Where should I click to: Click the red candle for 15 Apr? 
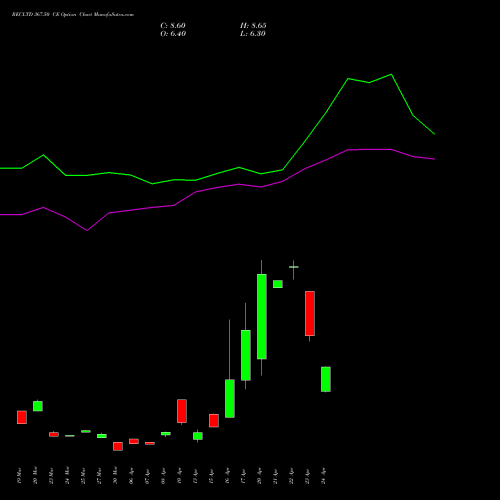214,421
